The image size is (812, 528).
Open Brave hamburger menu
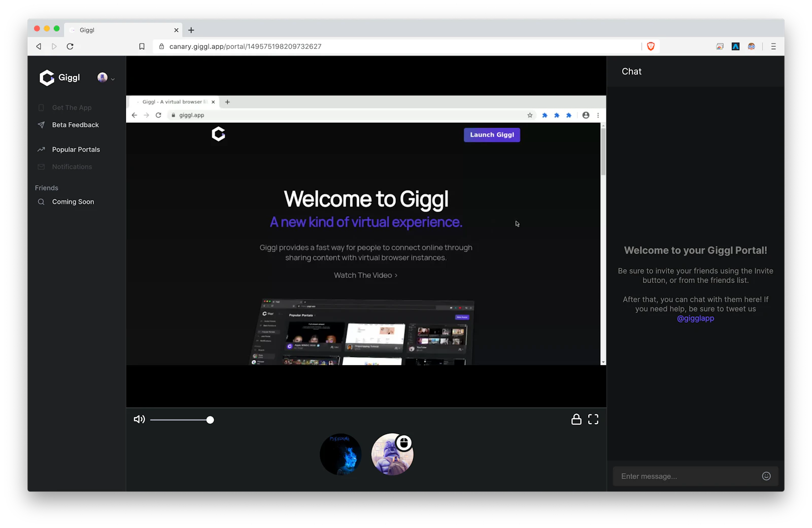click(x=773, y=46)
